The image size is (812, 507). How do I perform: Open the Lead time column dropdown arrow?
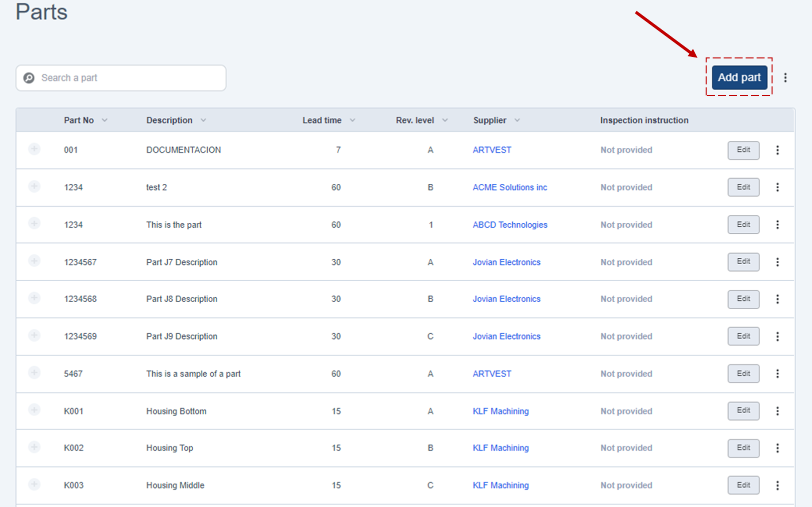coord(353,120)
